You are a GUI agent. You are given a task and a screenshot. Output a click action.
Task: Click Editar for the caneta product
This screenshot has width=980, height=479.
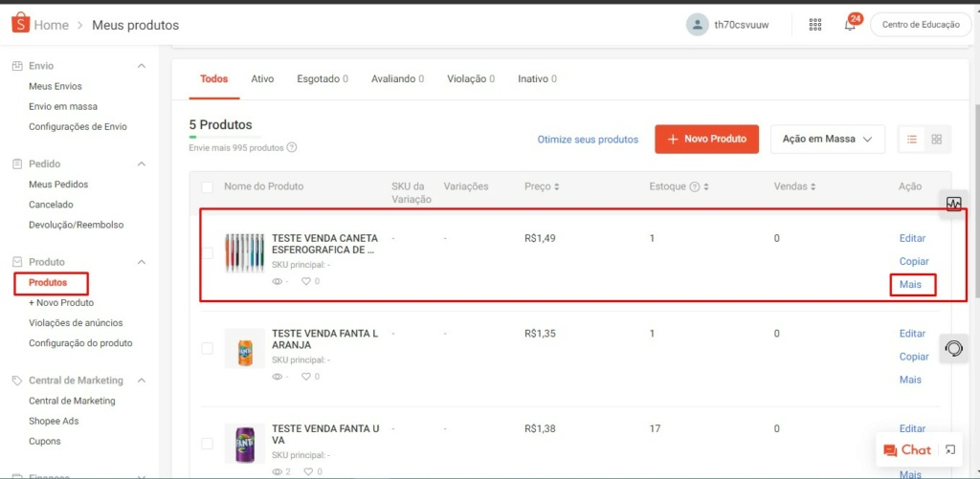(912, 238)
